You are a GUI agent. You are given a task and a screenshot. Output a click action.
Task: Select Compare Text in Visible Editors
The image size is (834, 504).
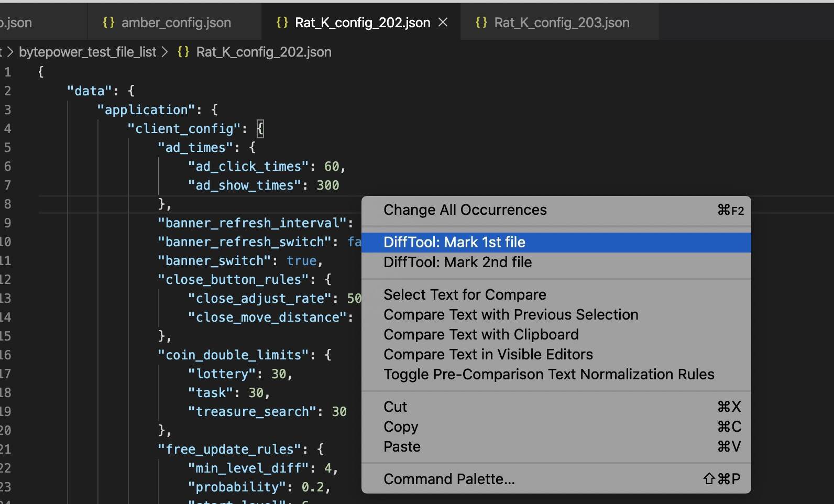click(556, 354)
